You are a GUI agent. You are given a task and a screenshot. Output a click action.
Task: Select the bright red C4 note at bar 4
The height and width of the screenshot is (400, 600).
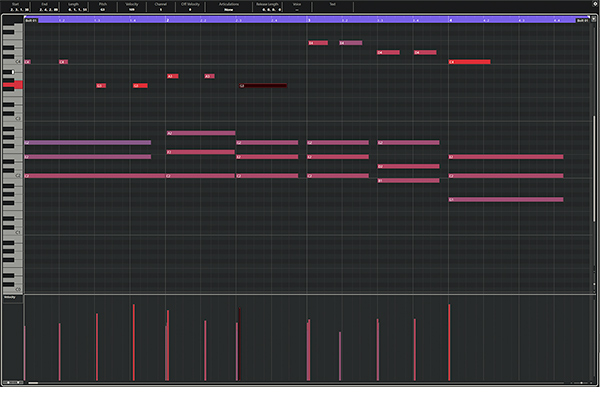470,62
